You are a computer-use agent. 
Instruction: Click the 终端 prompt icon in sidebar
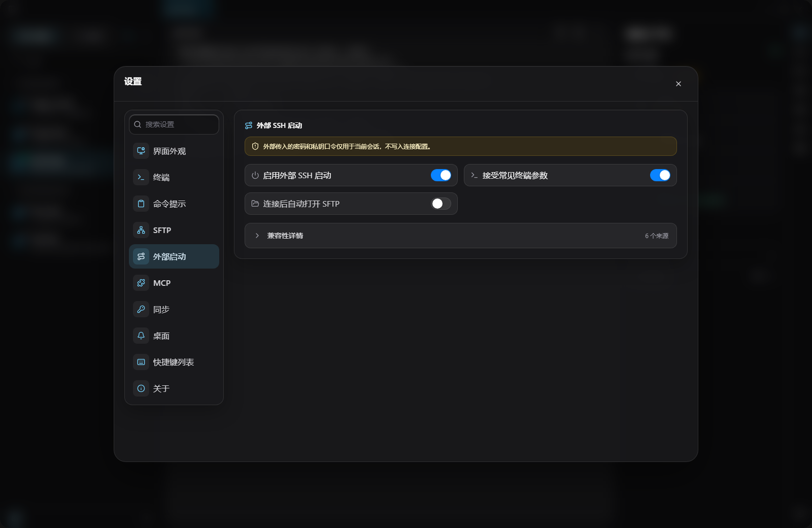pos(141,177)
